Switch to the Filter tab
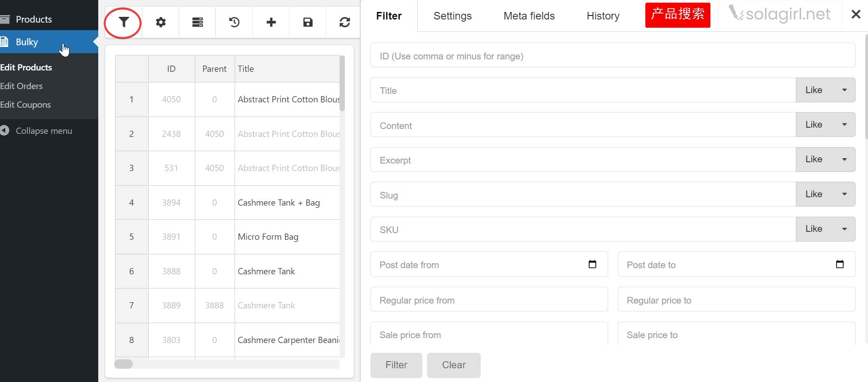The height and width of the screenshot is (382, 868). [x=389, y=16]
